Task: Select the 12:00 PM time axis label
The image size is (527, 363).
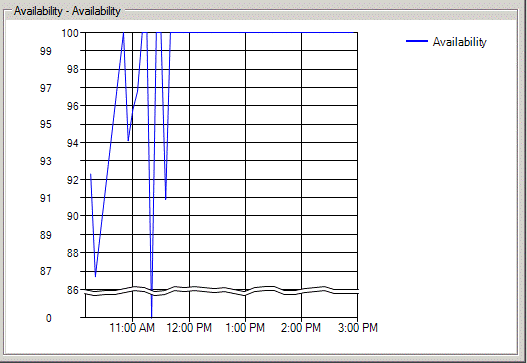Action: 189,328
